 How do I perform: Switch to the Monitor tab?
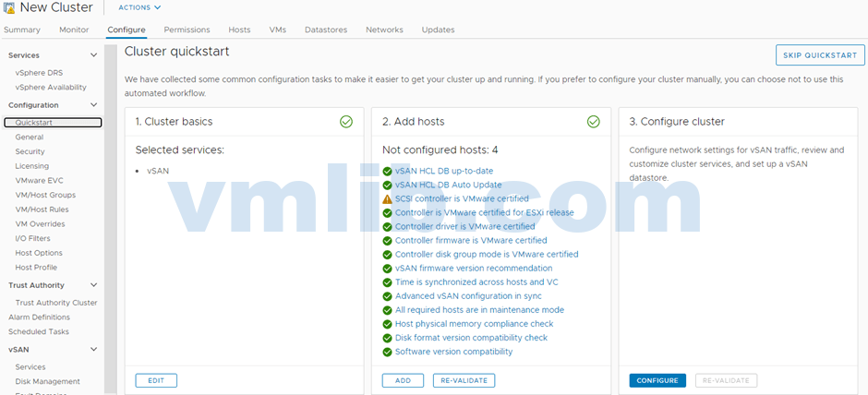[x=74, y=30]
